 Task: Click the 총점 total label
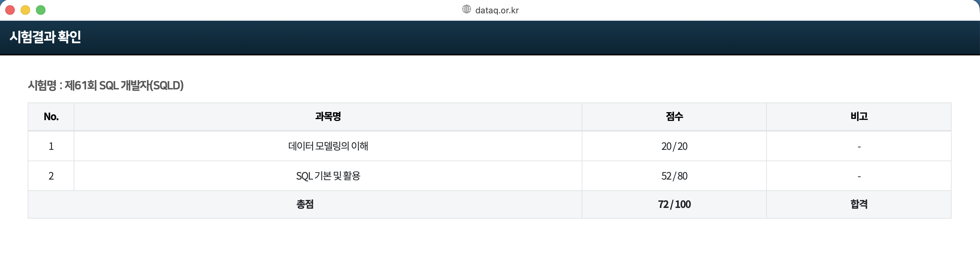pos(305,204)
